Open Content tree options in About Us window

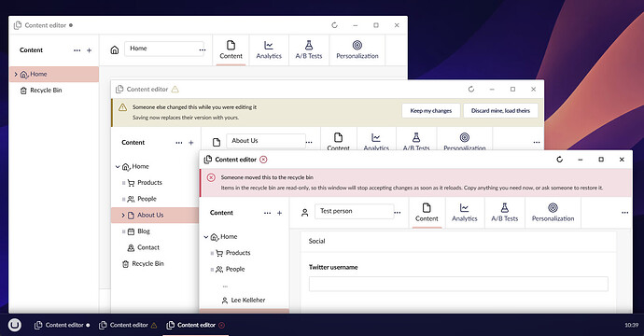coord(178,143)
